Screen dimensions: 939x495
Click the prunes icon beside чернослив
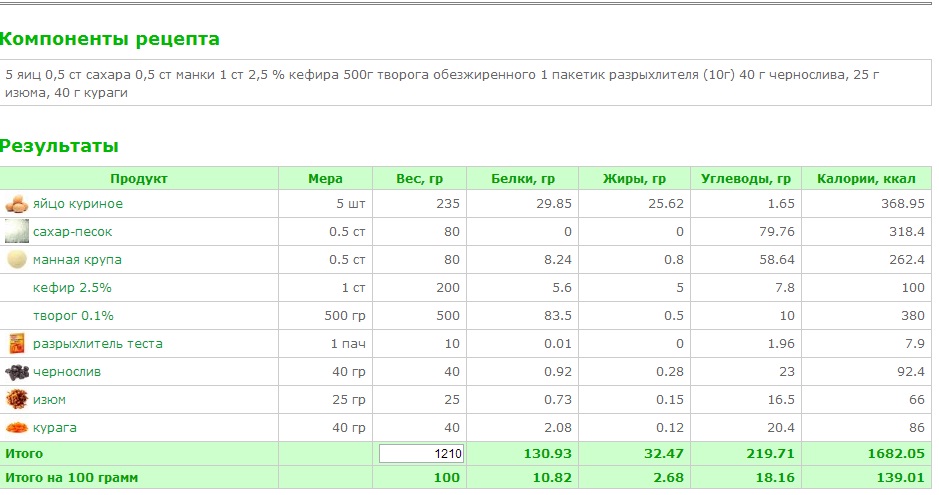[17, 372]
